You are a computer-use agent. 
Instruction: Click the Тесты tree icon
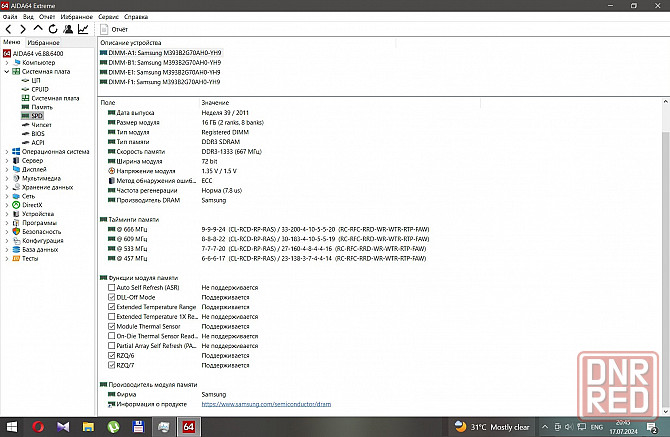pos(16,258)
